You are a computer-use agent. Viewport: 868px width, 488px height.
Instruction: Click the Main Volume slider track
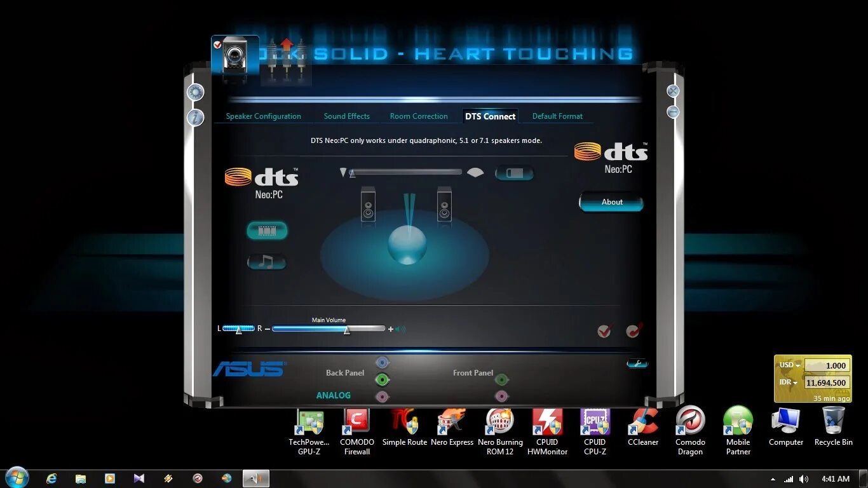tap(329, 329)
